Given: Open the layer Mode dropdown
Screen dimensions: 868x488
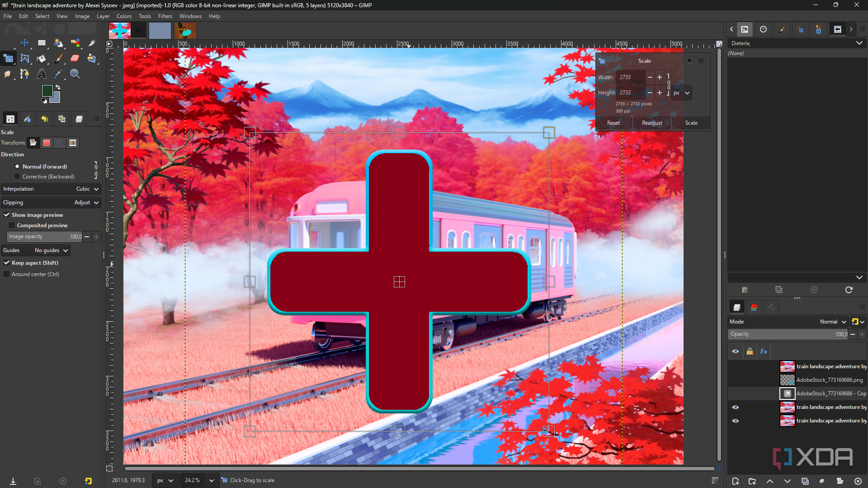Looking at the screenshot, I should pos(788,322).
